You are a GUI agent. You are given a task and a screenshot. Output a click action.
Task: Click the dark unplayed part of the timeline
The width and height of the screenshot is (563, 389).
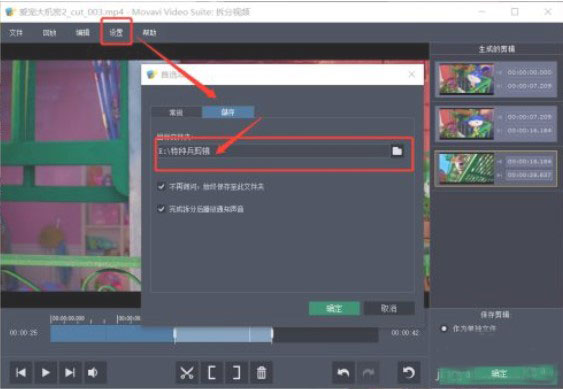click(325, 334)
